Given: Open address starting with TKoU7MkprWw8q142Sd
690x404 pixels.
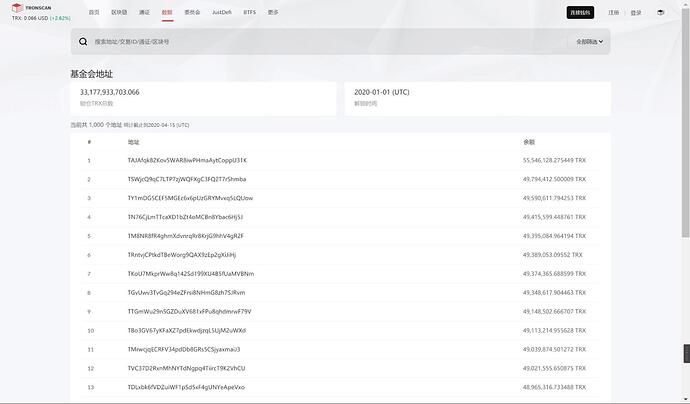Looking at the screenshot, I should (191, 274).
